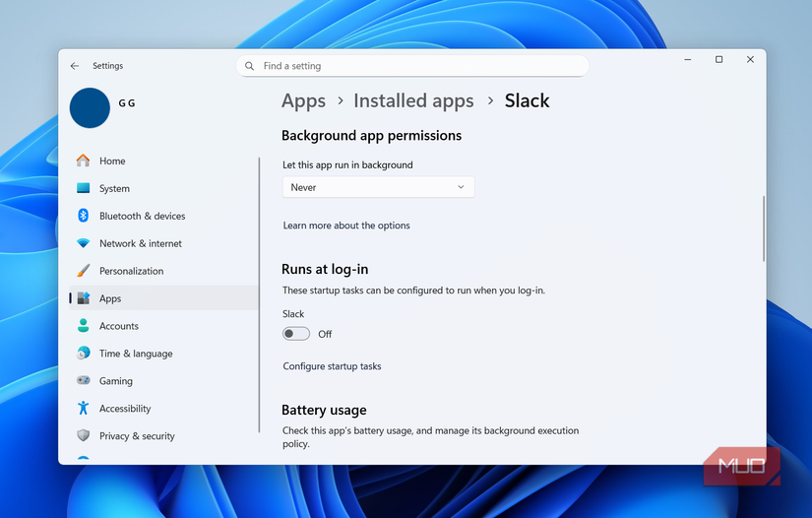Open Accessibility via figure icon

[83, 409]
